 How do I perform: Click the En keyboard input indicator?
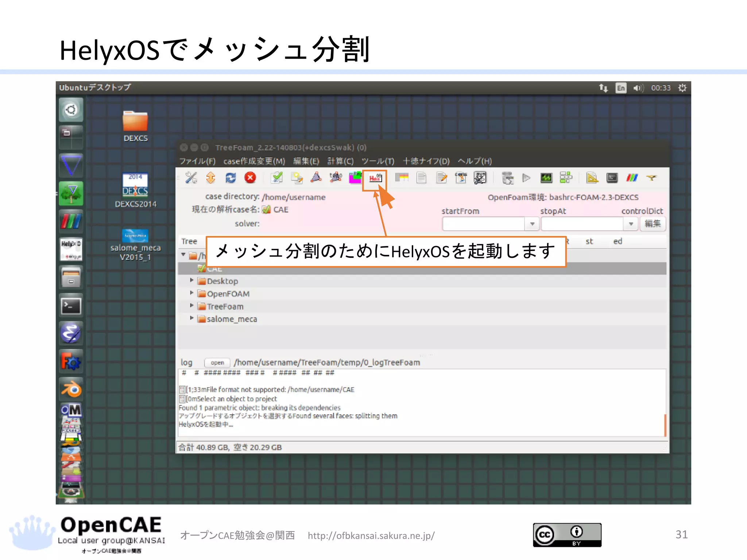(621, 88)
